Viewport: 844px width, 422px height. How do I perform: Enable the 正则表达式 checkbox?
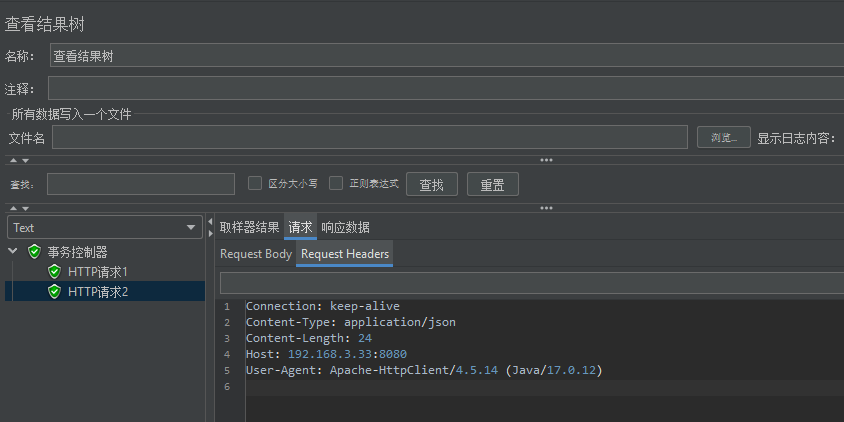[x=336, y=184]
